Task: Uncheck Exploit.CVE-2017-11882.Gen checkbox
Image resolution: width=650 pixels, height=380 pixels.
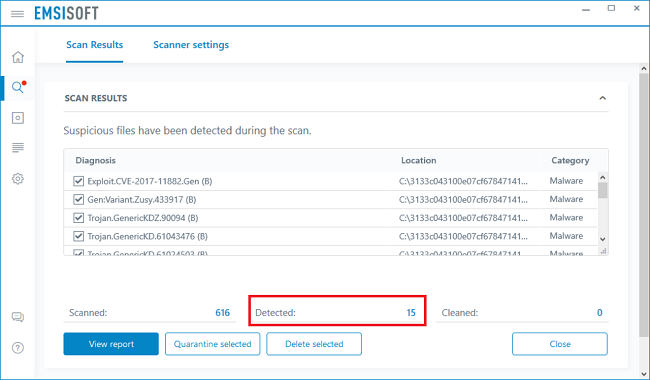Action: tap(78, 181)
